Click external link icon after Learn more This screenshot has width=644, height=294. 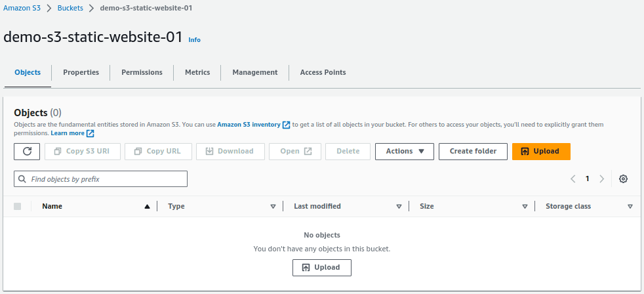coord(91,134)
